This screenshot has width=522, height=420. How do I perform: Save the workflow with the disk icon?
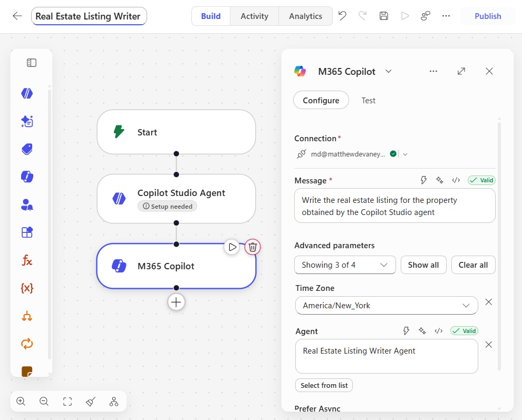[x=383, y=16]
